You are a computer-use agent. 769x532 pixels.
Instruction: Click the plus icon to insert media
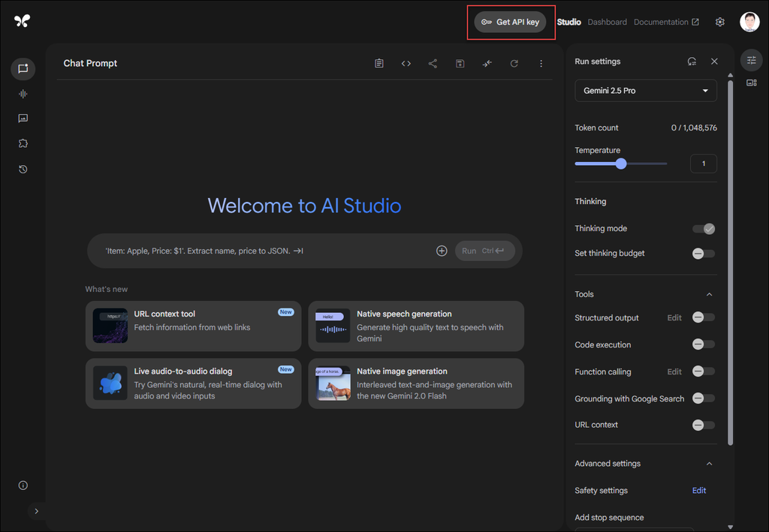(x=442, y=251)
